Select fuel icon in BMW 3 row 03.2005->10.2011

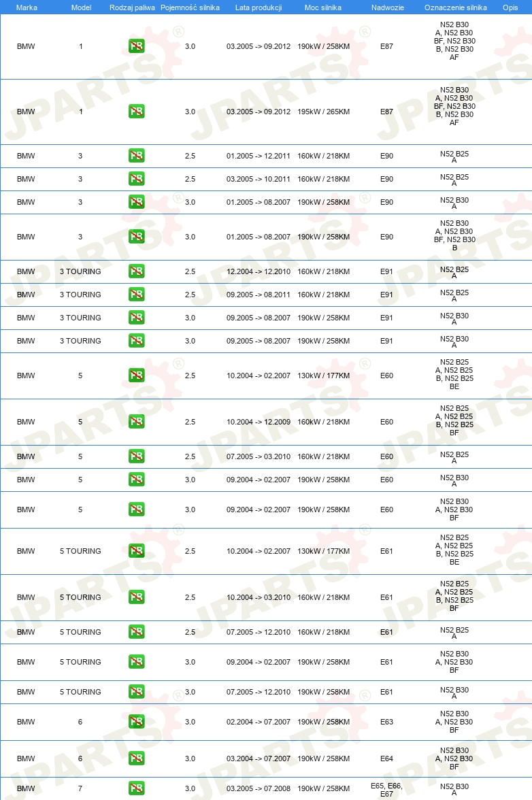click(x=136, y=178)
